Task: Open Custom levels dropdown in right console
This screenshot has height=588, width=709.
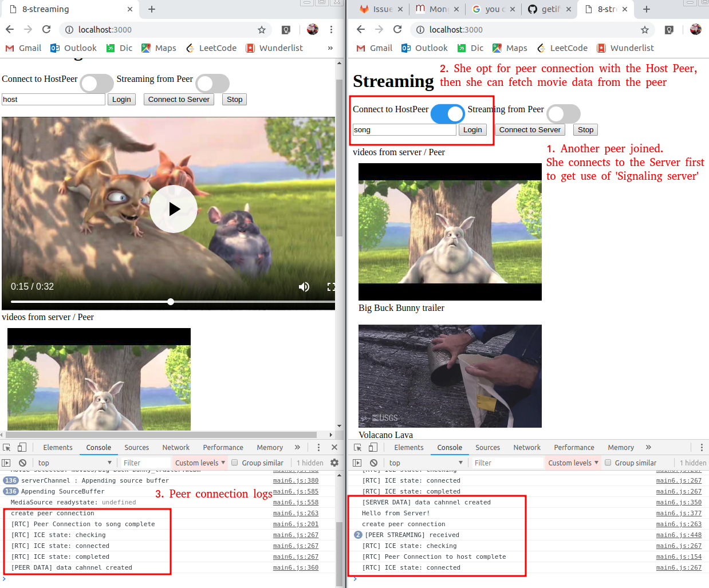Action: [573, 463]
